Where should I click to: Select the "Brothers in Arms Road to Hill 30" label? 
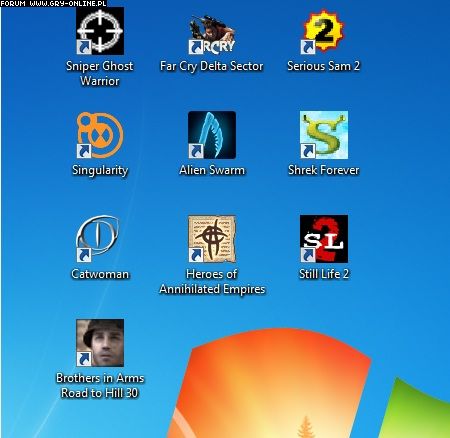pyautogui.click(x=100, y=385)
